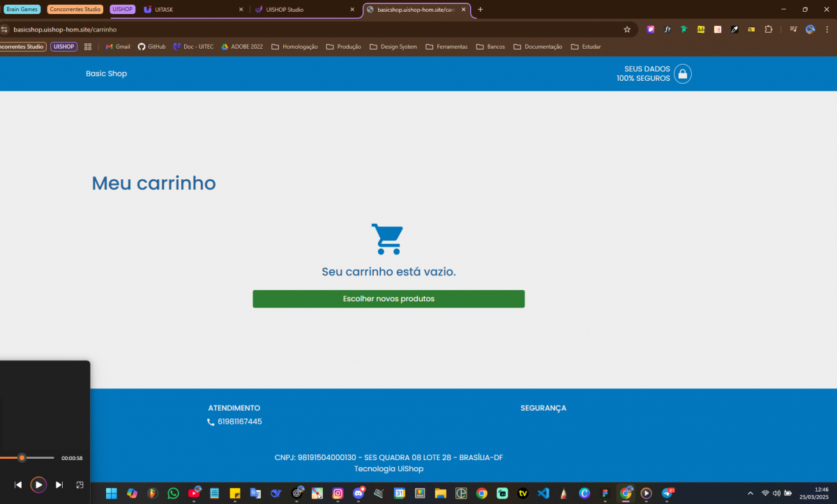
Task: Click the blue shopping cart icon
Action: click(386, 239)
